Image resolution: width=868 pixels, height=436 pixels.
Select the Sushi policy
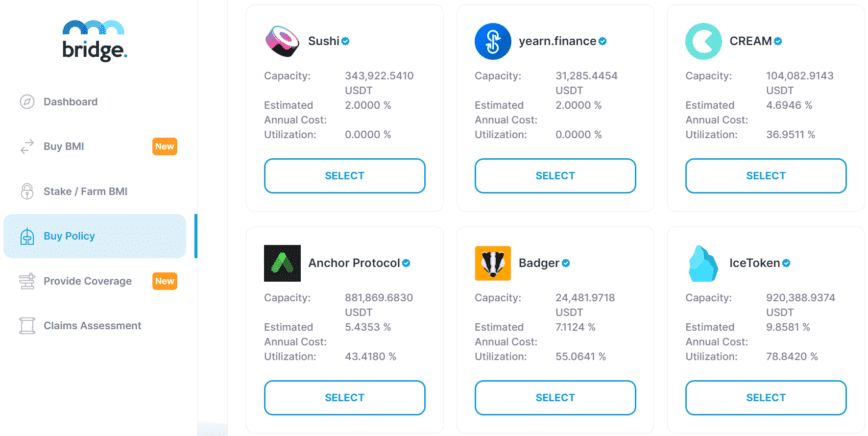point(344,176)
